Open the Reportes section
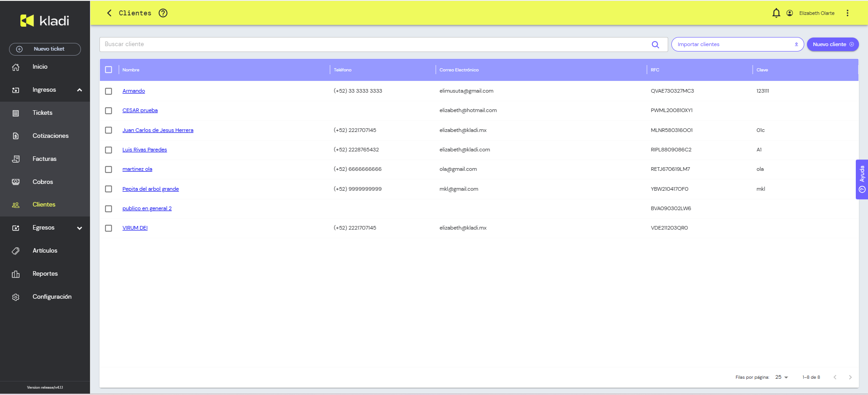This screenshot has width=868, height=395. click(x=45, y=274)
